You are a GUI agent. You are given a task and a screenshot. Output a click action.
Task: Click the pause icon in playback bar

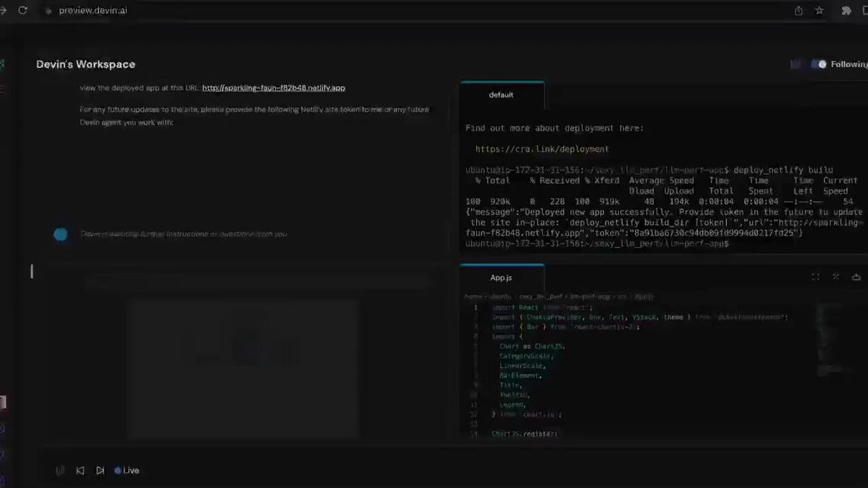pyautogui.click(x=61, y=471)
